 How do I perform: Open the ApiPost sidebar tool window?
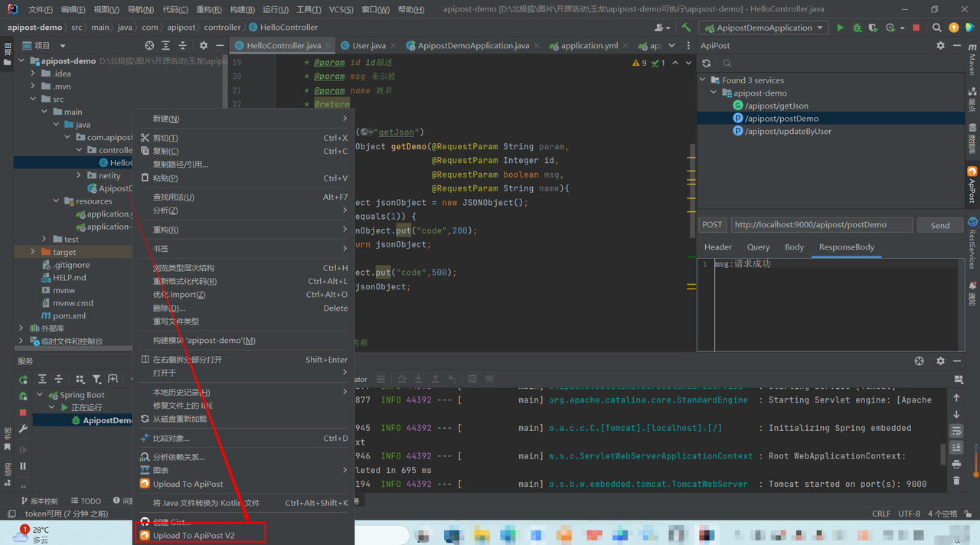pyautogui.click(x=972, y=184)
